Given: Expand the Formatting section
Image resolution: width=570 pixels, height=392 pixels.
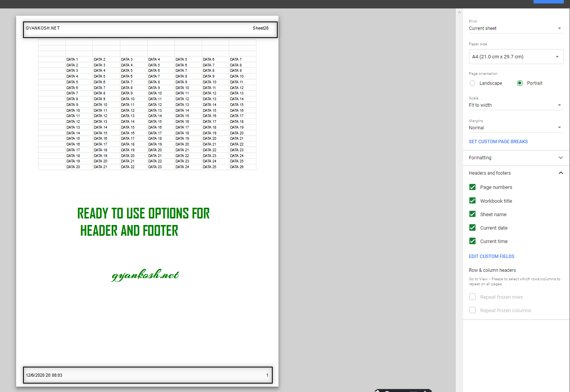Looking at the screenshot, I should [516, 157].
